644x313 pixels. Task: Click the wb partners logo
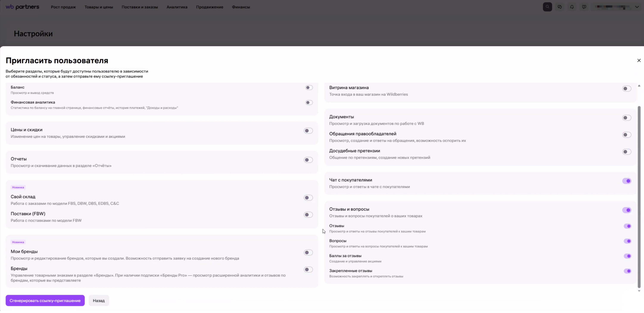pos(22,7)
